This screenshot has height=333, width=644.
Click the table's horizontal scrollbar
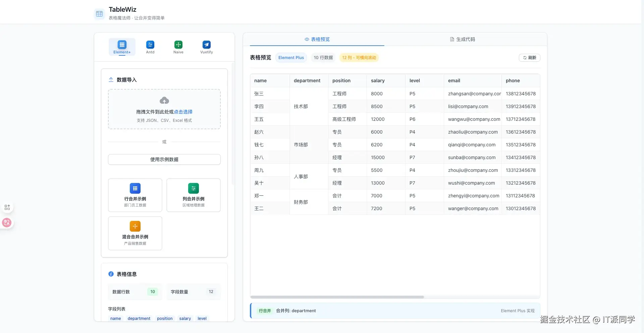337,297
